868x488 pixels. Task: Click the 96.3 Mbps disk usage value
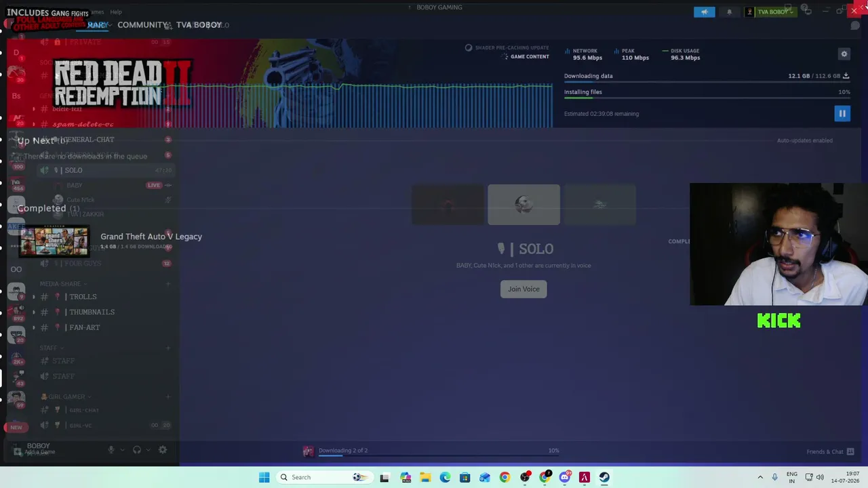685,58
